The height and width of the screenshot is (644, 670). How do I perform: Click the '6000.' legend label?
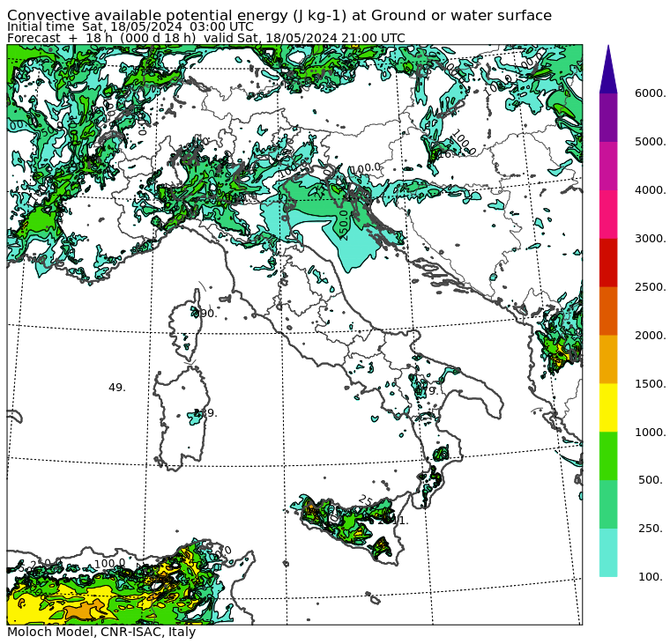coord(650,93)
